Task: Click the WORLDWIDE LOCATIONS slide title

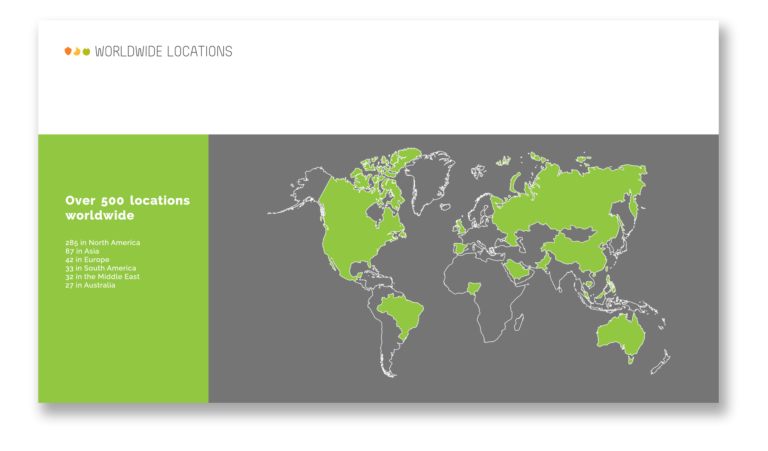Action: point(163,51)
